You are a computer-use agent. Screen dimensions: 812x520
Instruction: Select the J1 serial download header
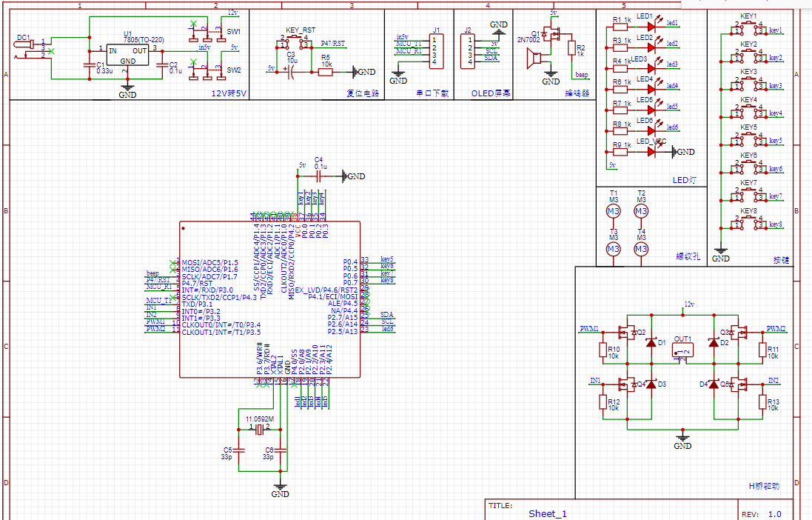[x=436, y=51]
